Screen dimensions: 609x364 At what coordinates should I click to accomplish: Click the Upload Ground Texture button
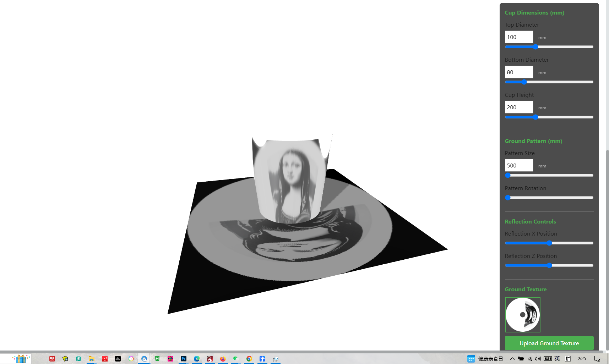(549, 343)
